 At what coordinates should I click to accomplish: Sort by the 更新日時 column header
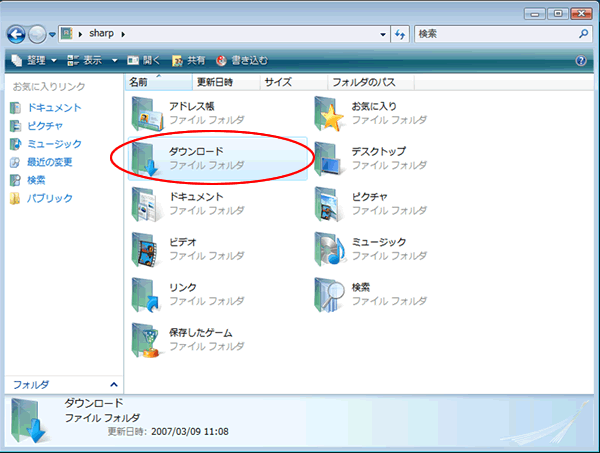click(226, 82)
